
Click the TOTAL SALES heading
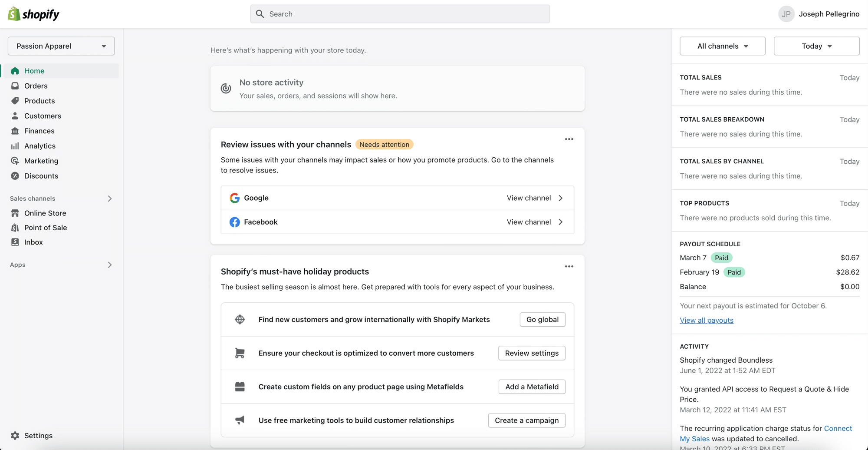click(700, 78)
